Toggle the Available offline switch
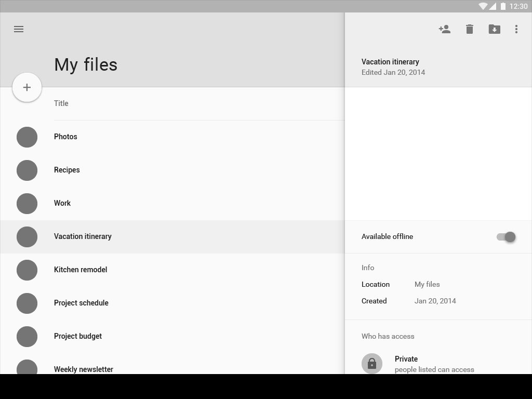532x399 pixels. point(506,237)
